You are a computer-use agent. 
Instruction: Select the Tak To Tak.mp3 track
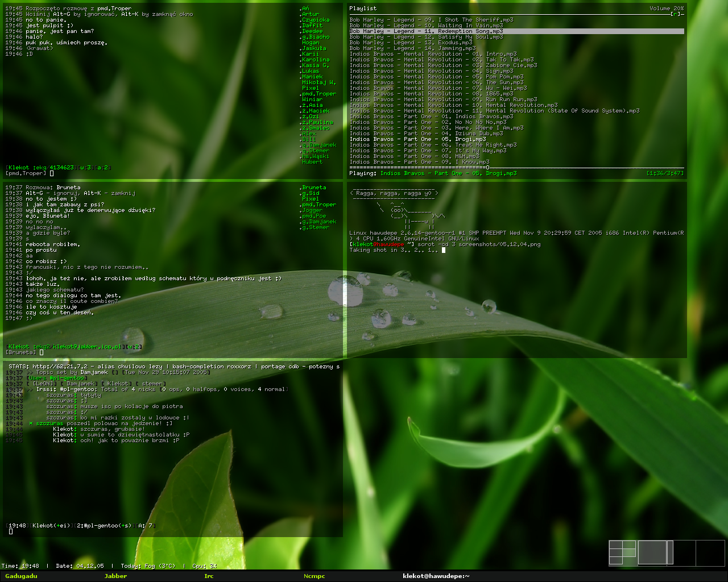click(x=441, y=60)
